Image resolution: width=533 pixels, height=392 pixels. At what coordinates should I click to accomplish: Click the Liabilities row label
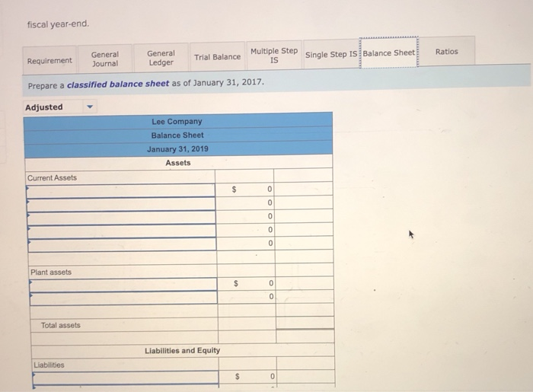(49, 365)
